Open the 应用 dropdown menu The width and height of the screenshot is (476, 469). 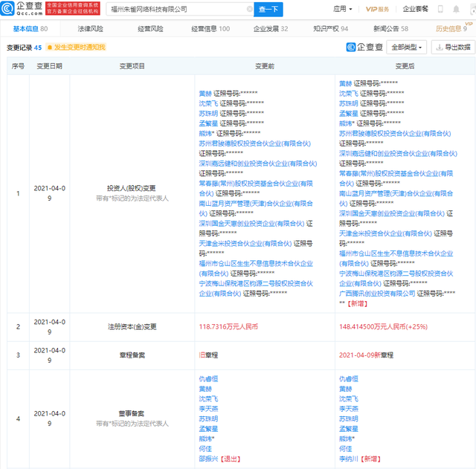tap(342, 9)
